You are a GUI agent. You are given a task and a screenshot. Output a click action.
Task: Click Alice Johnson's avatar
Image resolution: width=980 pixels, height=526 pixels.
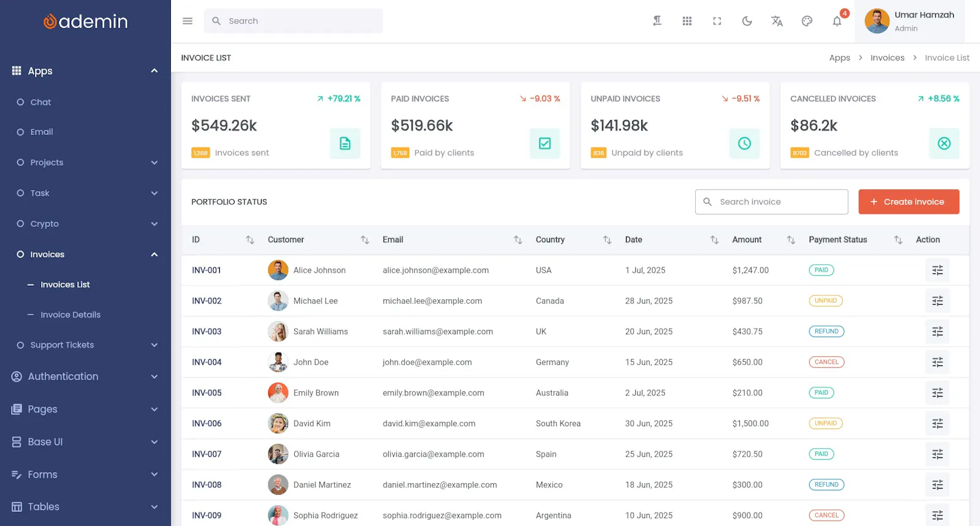click(278, 270)
